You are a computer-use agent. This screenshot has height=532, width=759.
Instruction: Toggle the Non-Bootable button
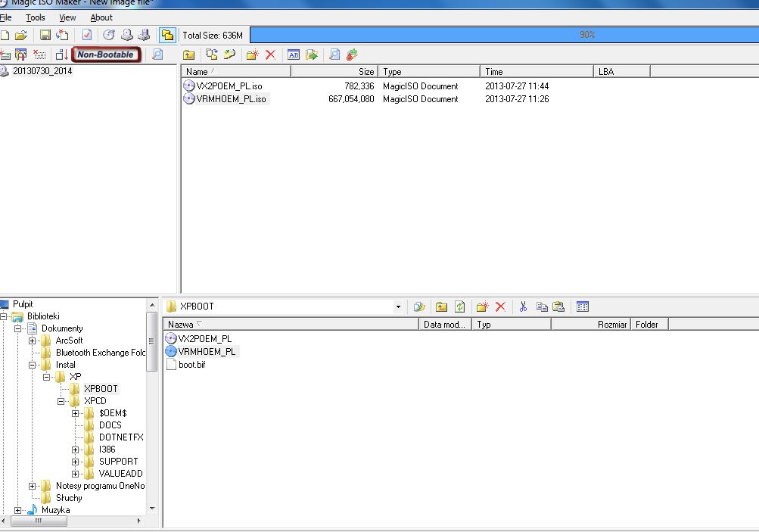click(106, 54)
